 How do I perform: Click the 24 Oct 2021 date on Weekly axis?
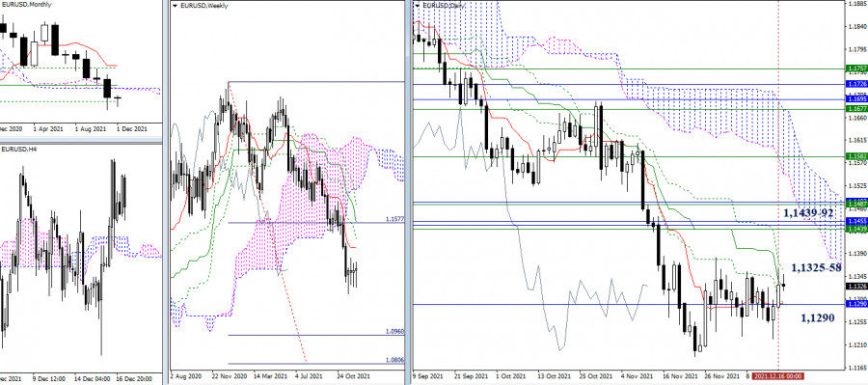tap(353, 375)
